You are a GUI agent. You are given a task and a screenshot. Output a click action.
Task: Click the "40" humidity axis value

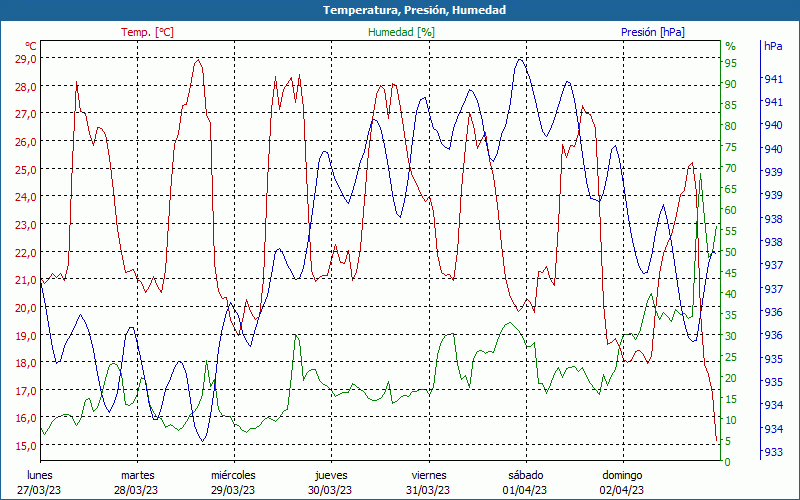pyautogui.click(x=731, y=294)
